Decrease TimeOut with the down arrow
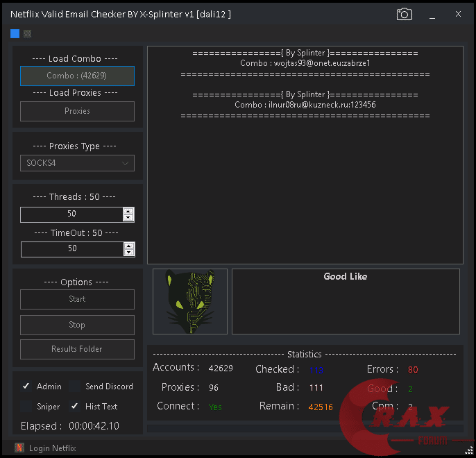The height and width of the screenshot is (458, 476). click(129, 252)
